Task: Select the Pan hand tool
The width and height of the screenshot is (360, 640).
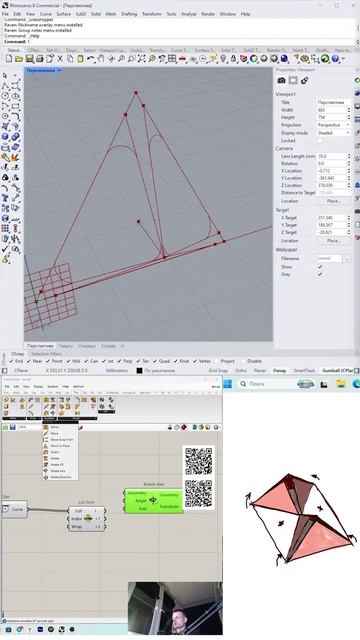Action: [101, 59]
